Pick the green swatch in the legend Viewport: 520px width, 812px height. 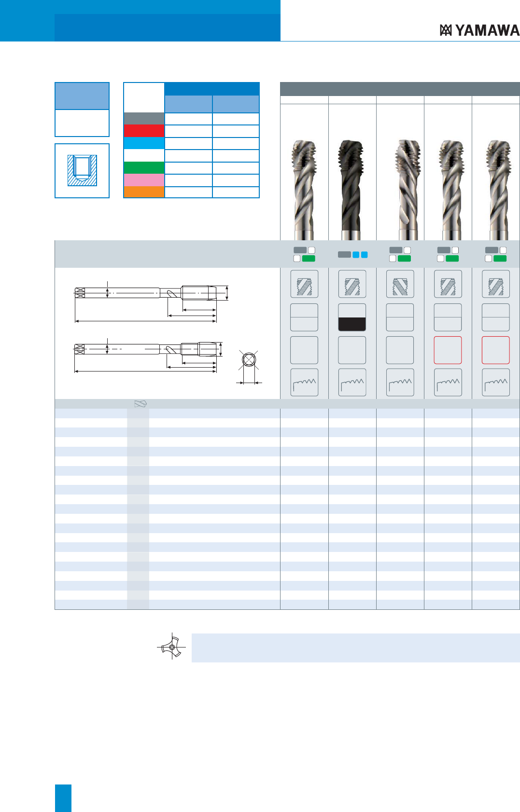(144, 167)
